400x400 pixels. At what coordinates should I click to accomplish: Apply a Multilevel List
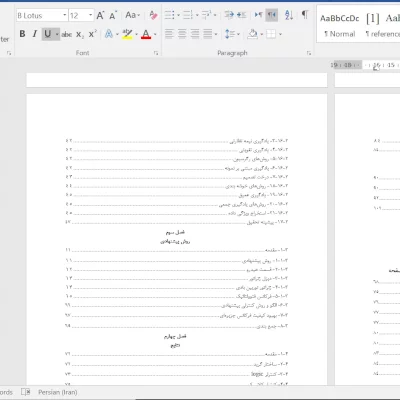click(206, 15)
